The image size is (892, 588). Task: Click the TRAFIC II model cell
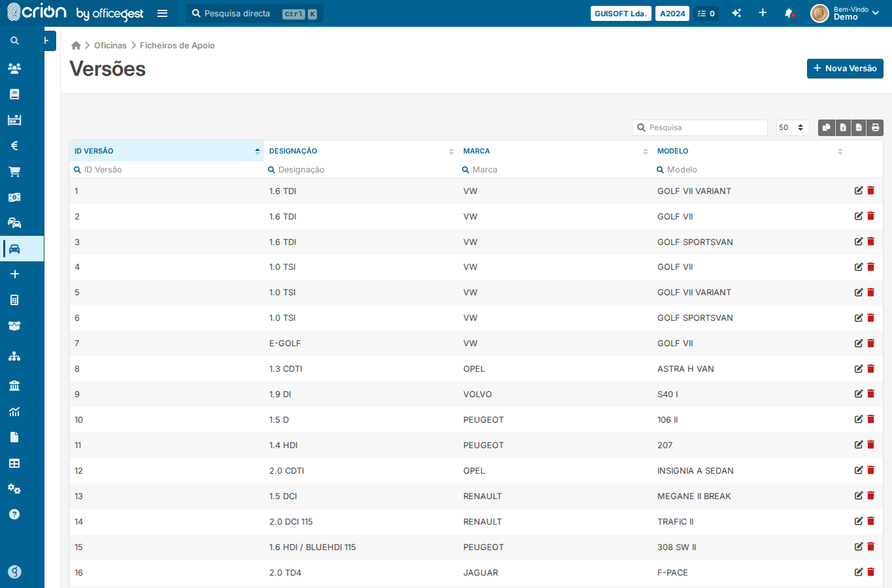pyautogui.click(x=676, y=521)
